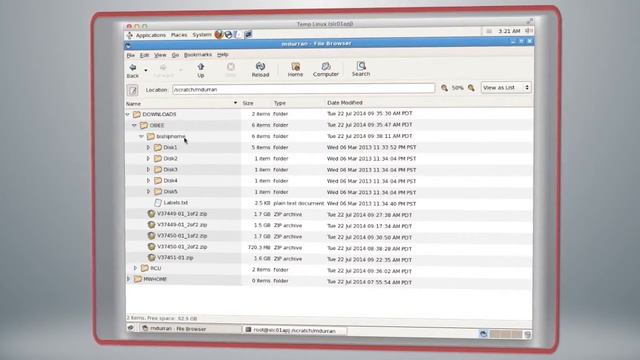The image size is (640, 360).
Task: Open the Places menu in top panel
Action: point(179,35)
